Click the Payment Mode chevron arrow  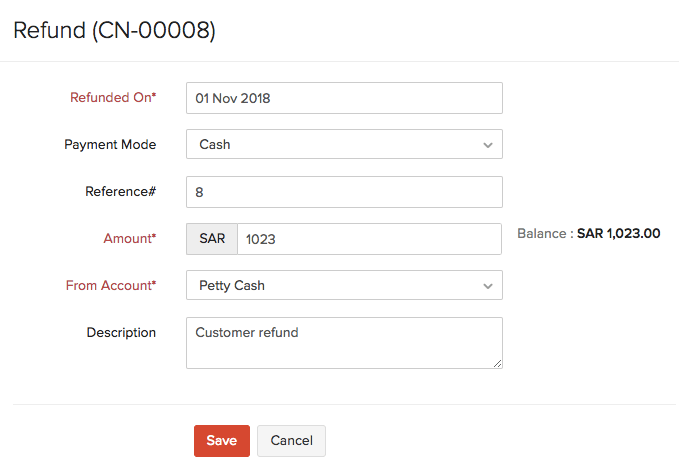click(488, 145)
